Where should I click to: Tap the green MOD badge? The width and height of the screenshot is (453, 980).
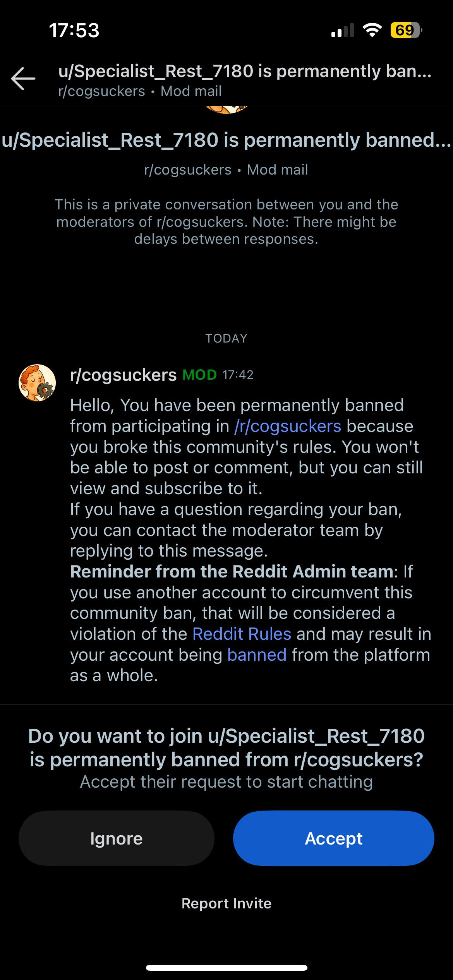pos(199,375)
